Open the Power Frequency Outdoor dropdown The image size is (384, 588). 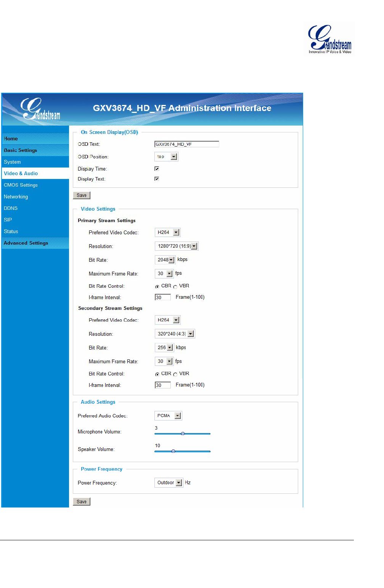coord(169,483)
